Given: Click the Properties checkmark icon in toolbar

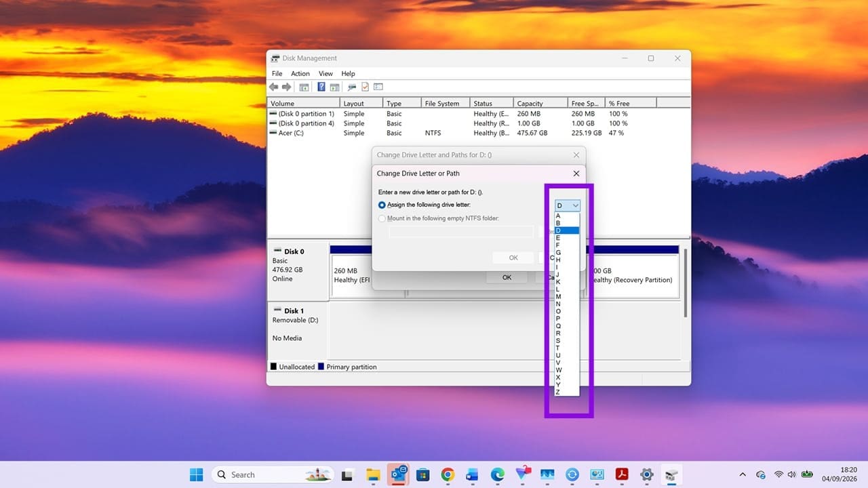Looking at the screenshot, I should pyautogui.click(x=366, y=87).
